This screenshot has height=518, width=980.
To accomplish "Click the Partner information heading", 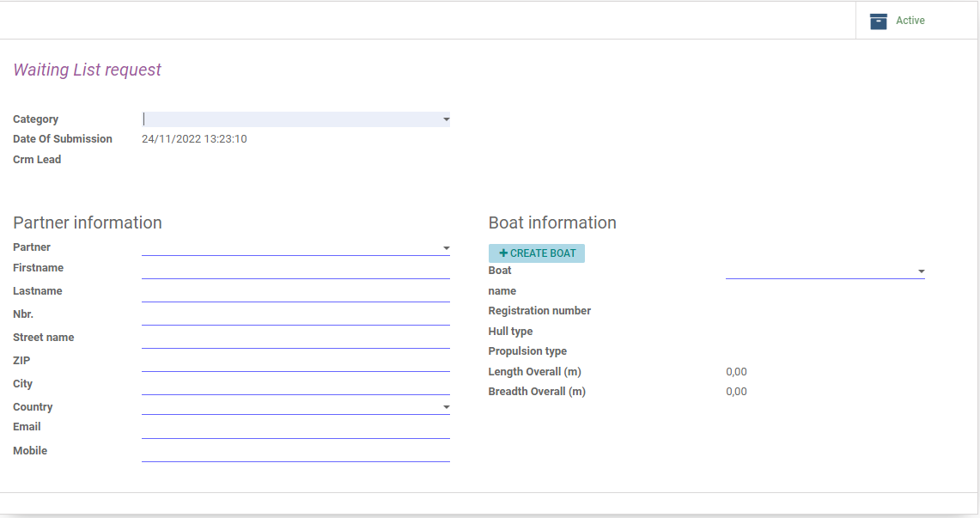I will [x=88, y=222].
